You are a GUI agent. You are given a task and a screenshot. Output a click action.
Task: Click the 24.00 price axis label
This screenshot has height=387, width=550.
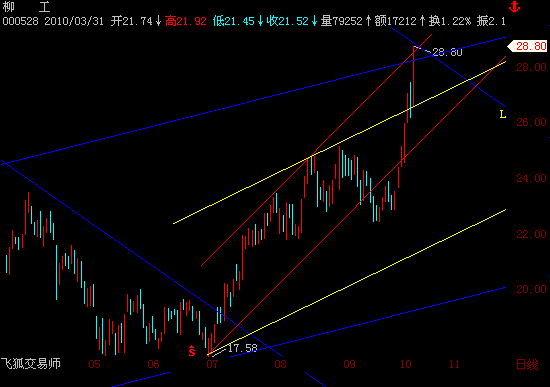click(x=531, y=178)
